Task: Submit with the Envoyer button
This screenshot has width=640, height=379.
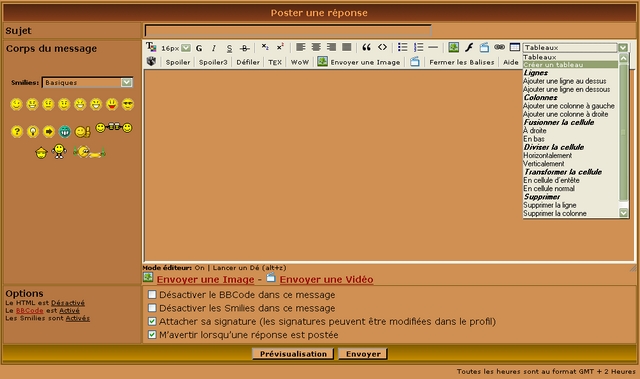Action: click(363, 354)
